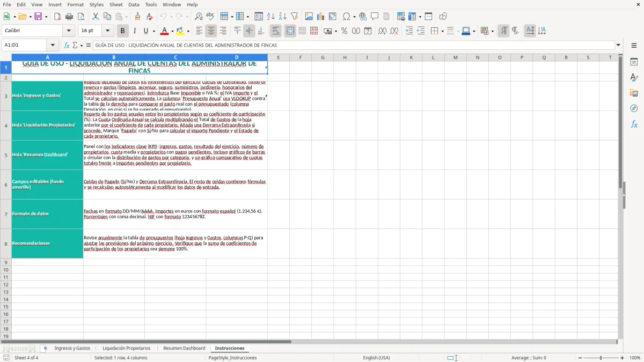Click the Clear Direct Formatting icon
Viewport: 644px width, 362px height.
pyautogui.click(x=150, y=17)
